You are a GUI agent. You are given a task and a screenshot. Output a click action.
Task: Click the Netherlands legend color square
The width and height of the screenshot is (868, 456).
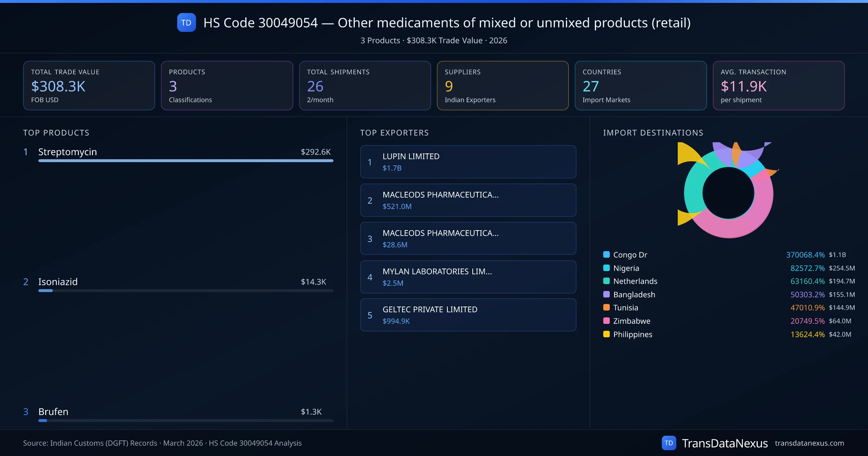607,281
